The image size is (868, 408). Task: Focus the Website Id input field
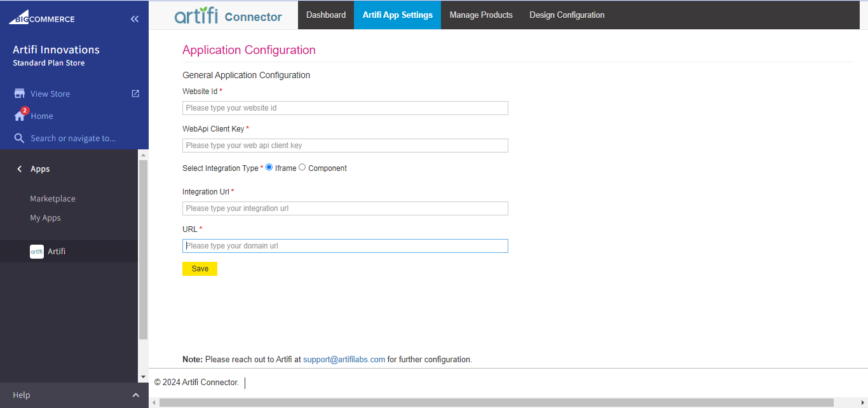[345, 108]
